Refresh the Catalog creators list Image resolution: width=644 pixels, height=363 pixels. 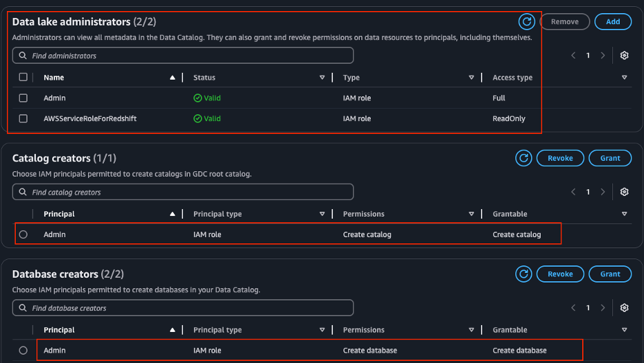click(x=524, y=158)
